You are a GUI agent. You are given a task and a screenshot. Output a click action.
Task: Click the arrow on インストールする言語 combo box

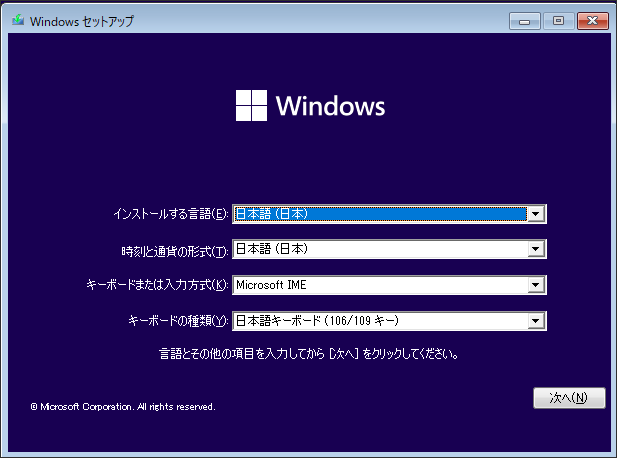pyautogui.click(x=536, y=214)
